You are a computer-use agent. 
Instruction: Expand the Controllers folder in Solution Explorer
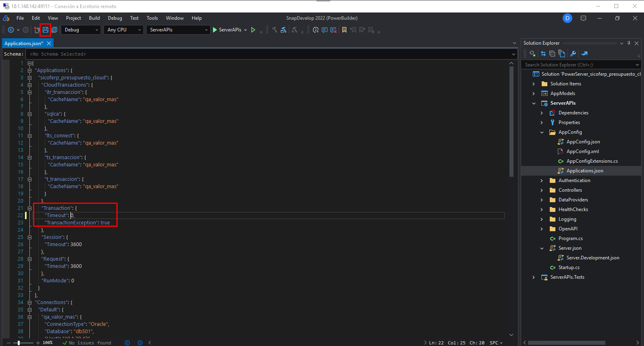click(542, 190)
